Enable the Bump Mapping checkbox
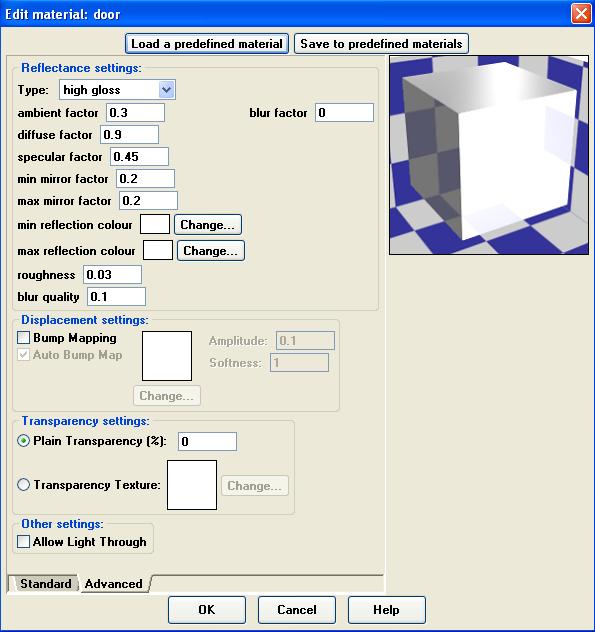The height and width of the screenshot is (632, 595). [x=23, y=338]
